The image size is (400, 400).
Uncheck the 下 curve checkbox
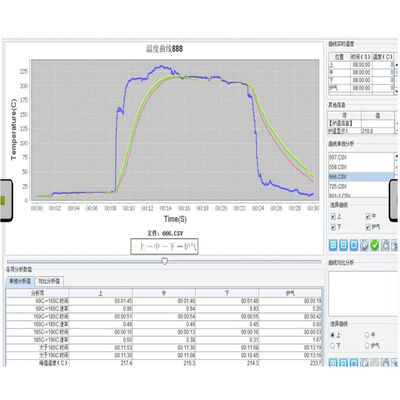point(333,227)
